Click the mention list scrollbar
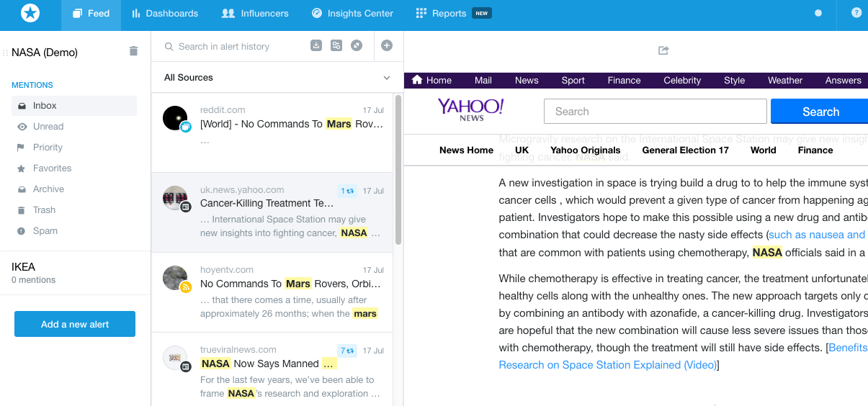This screenshot has width=868, height=406. tap(398, 170)
